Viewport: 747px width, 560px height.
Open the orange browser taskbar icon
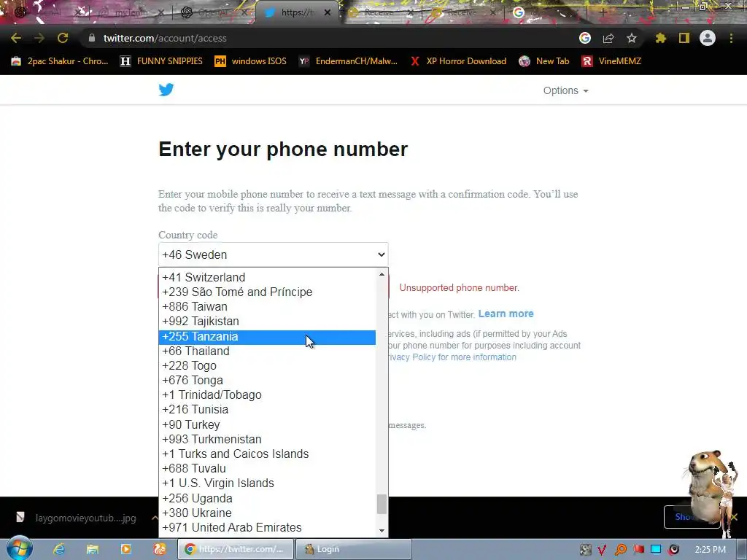pyautogui.click(x=160, y=549)
